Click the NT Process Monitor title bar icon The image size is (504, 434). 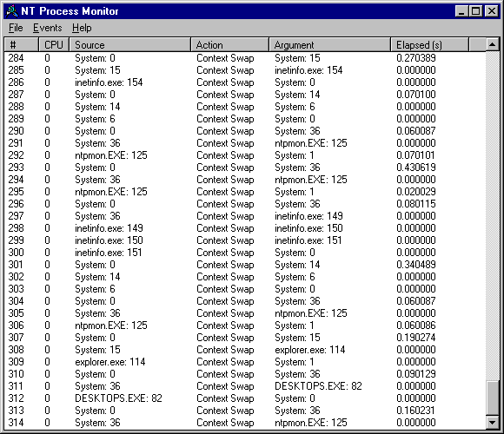[12, 11]
